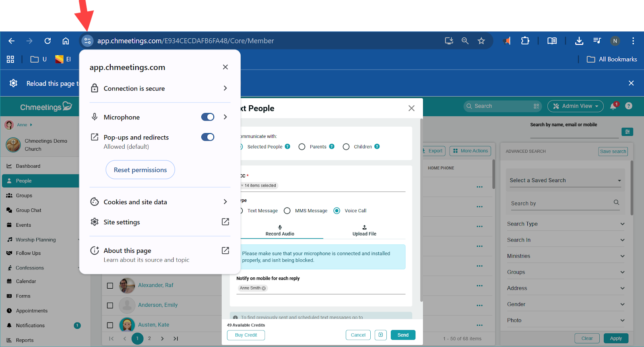Click the help question mark icon
The height and width of the screenshot is (347, 644).
629,106
